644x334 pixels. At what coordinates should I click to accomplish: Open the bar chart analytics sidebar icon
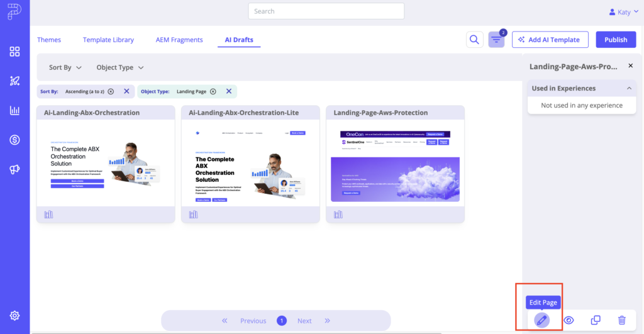click(14, 111)
